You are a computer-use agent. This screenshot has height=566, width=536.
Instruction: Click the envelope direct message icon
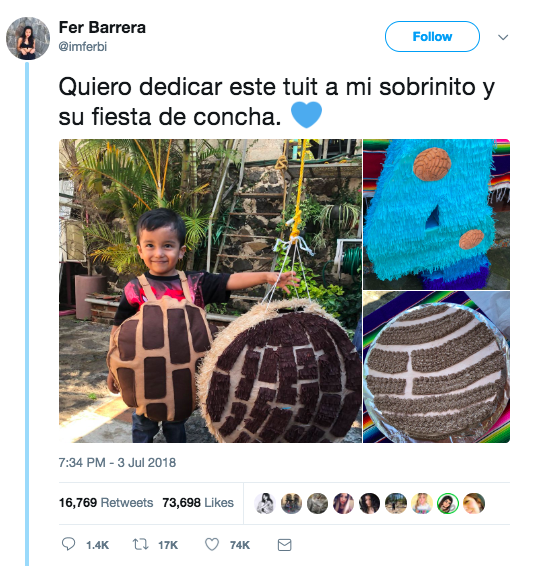coord(284,545)
